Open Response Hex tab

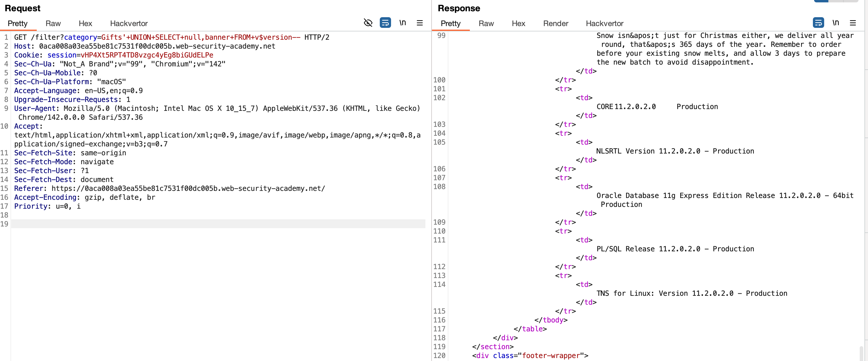(x=518, y=24)
